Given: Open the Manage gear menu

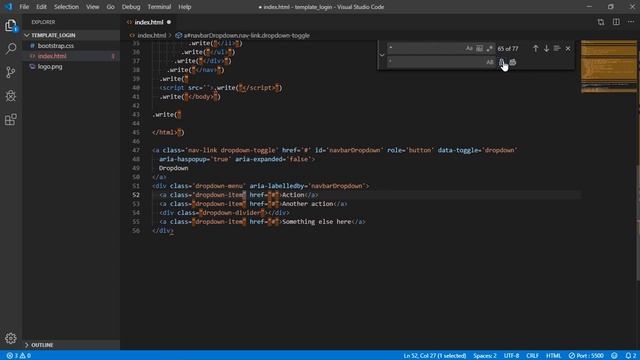Looking at the screenshot, I should pos(11,338).
